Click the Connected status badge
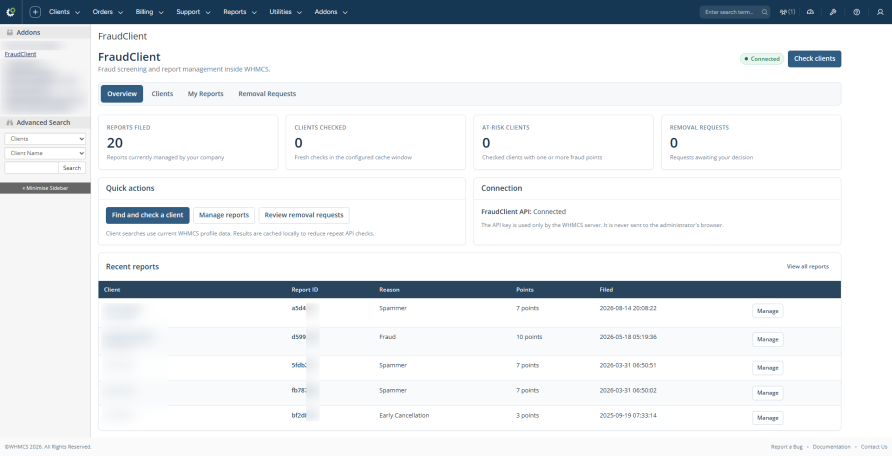Screen dimensions: 892x456 click(x=762, y=59)
